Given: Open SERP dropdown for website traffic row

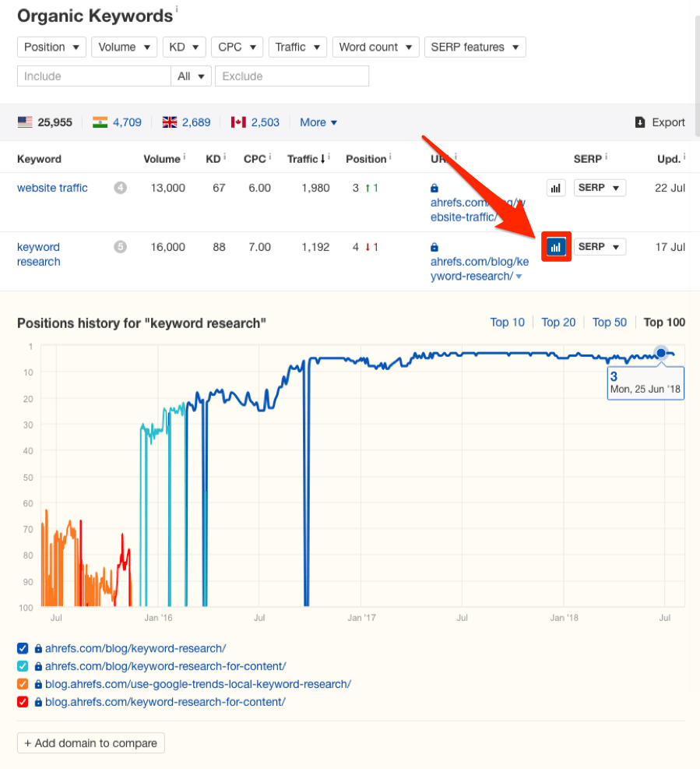Looking at the screenshot, I should click(600, 188).
